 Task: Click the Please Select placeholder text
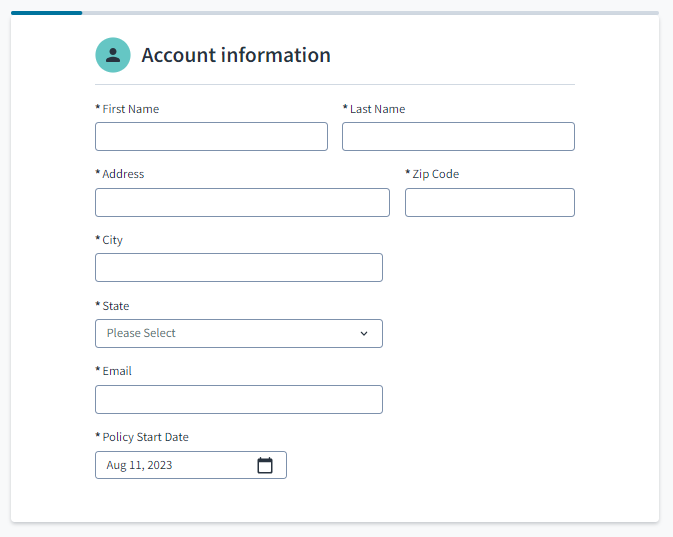coord(141,333)
